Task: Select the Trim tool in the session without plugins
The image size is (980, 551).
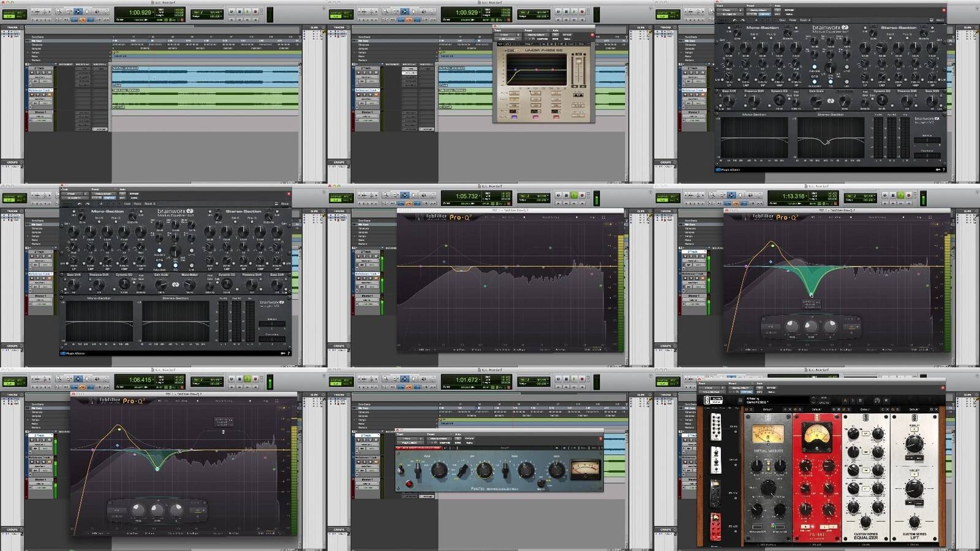Action: tap(69, 12)
